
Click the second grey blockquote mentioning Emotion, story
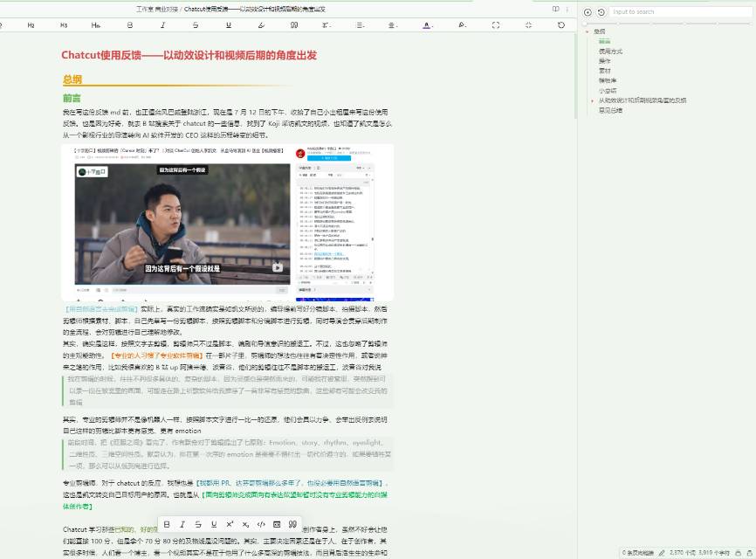click(227, 454)
